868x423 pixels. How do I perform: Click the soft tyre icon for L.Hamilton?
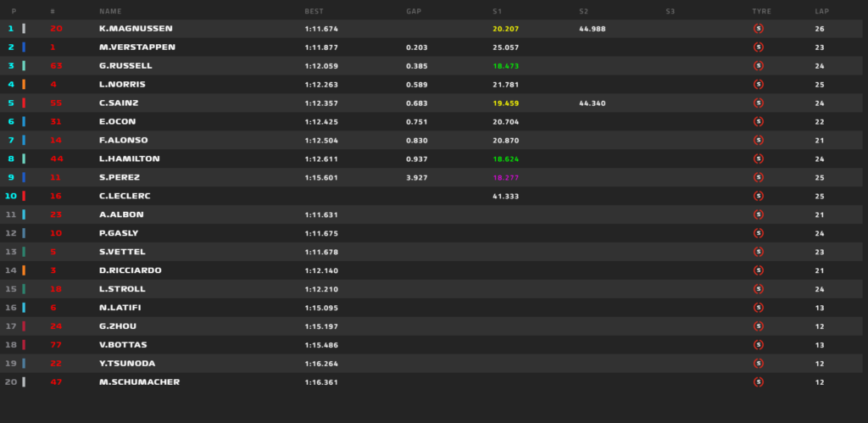(758, 159)
